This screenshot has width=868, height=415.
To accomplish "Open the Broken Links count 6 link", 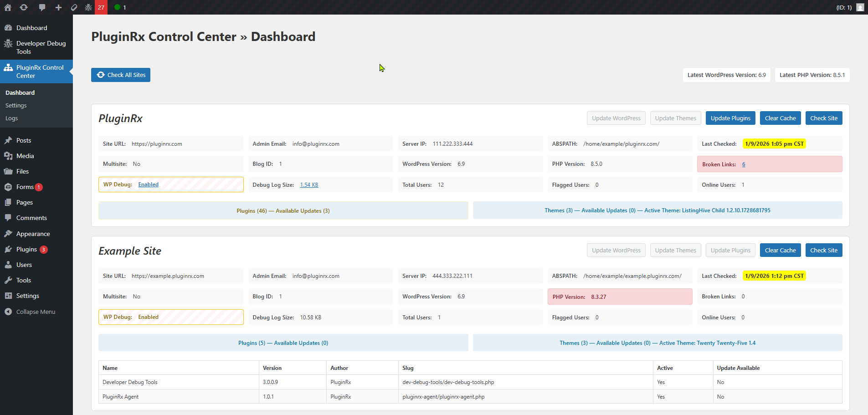I will (x=744, y=164).
